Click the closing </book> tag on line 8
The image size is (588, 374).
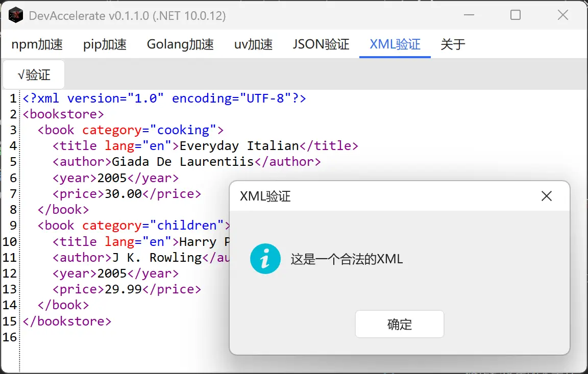(x=63, y=210)
